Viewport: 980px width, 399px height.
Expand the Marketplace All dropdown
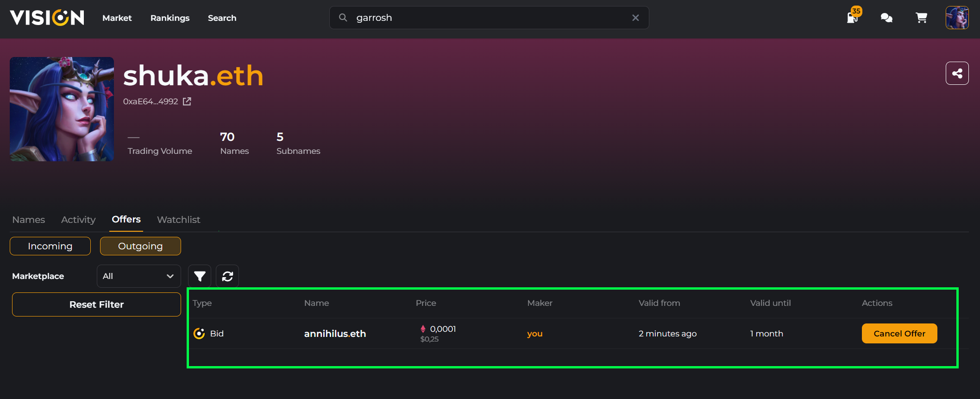(138, 276)
